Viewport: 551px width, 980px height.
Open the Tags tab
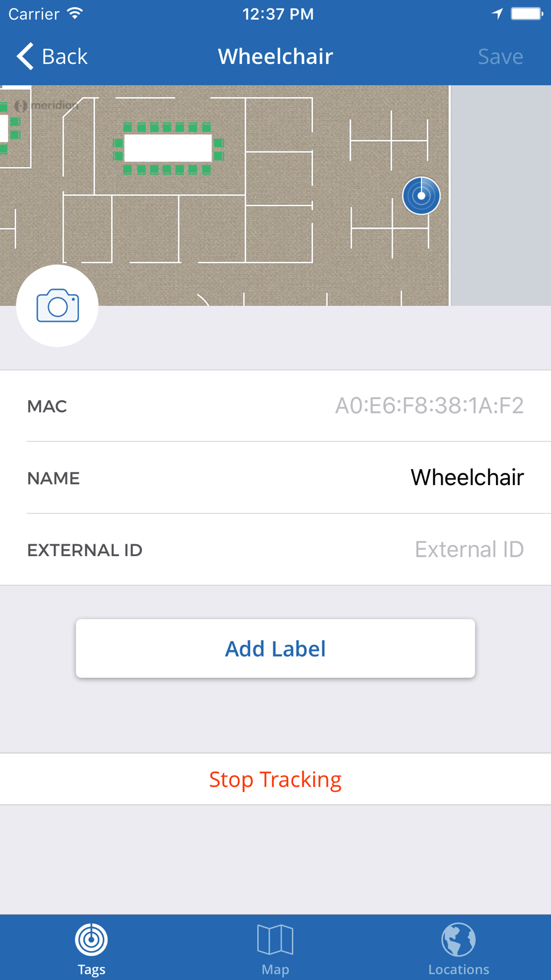[x=91, y=947]
